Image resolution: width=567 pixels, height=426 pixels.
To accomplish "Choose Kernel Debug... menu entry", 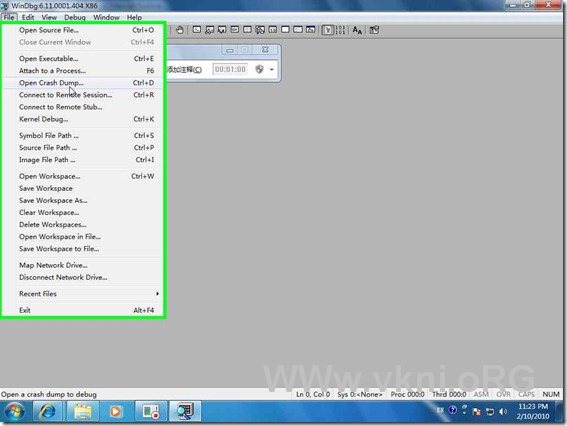I will click(x=83, y=119).
